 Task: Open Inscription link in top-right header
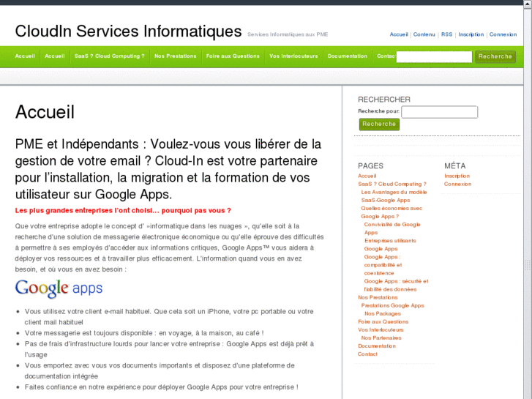[471, 34]
